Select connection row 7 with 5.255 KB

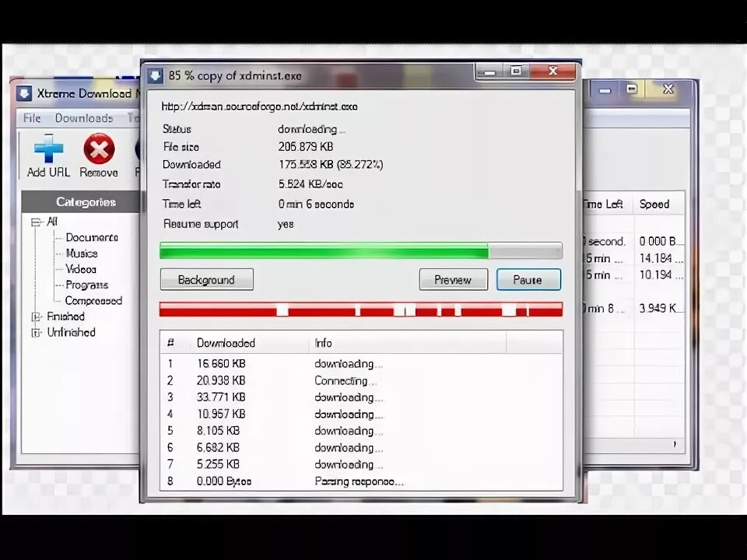click(361, 464)
